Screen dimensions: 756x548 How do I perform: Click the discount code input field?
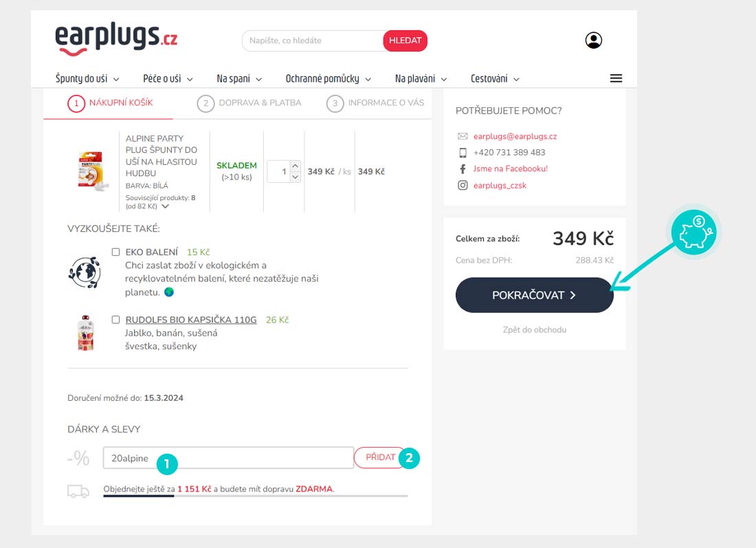pyautogui.click(x=228, y=458)
